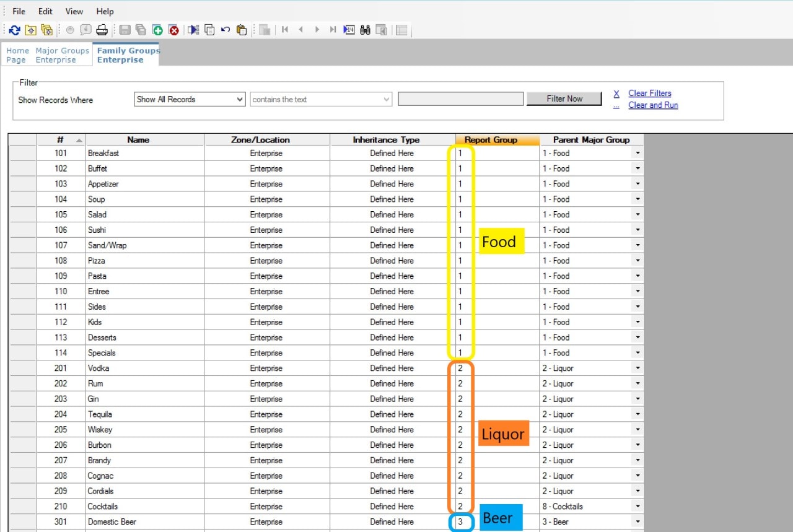Switch to the Major Groups Enterprise tab
This screenshot has height=532, width=793.
(x=63, y=55)
